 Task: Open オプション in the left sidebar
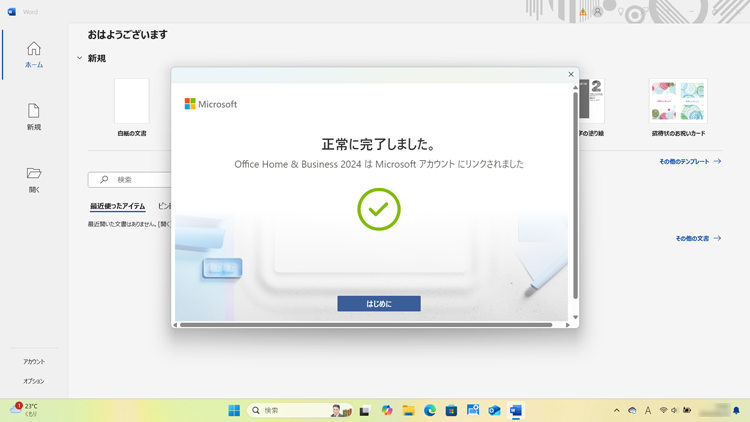coord(34,381)
